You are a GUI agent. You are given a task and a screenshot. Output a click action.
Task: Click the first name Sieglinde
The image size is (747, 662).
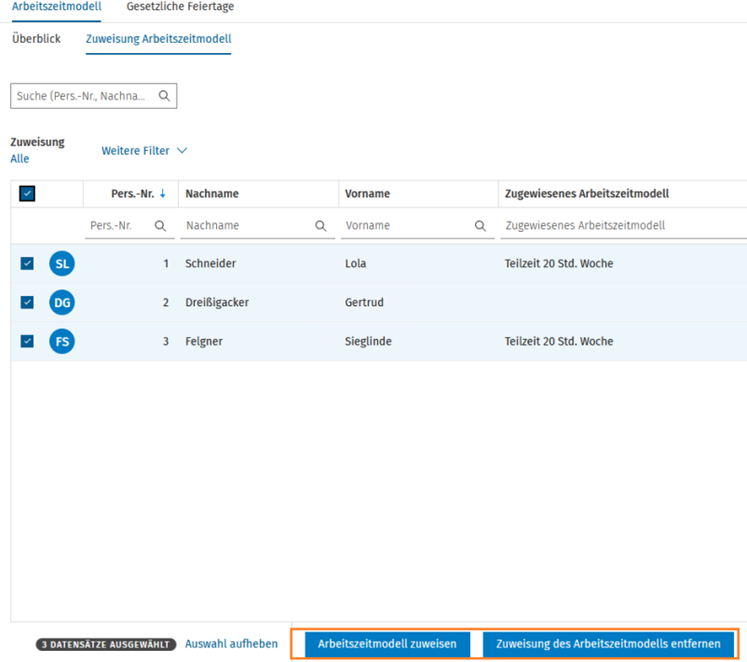[x=368, y=341]
